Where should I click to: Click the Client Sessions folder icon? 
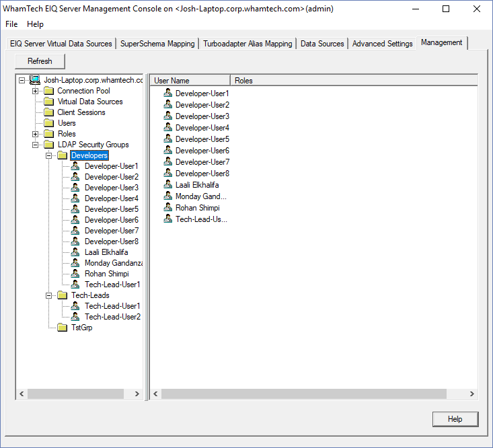point(48,112)
